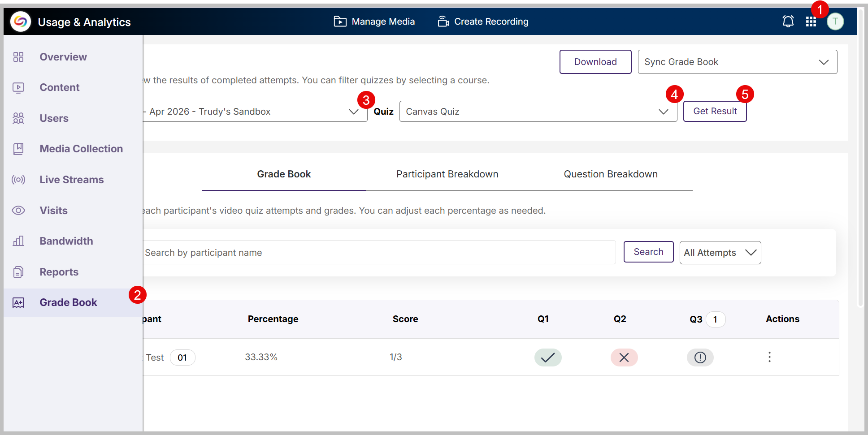Open Create Recording
868x435 pixels.
483,22
